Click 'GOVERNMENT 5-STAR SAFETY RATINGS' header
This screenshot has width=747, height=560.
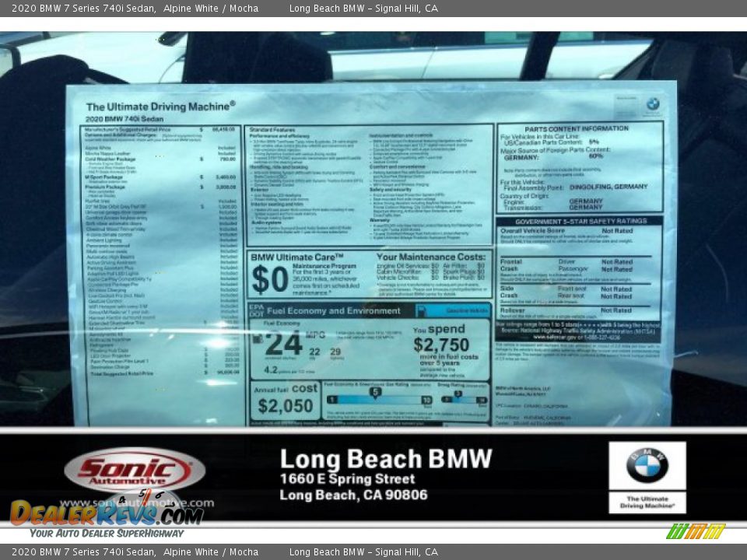tap(580, 222)
